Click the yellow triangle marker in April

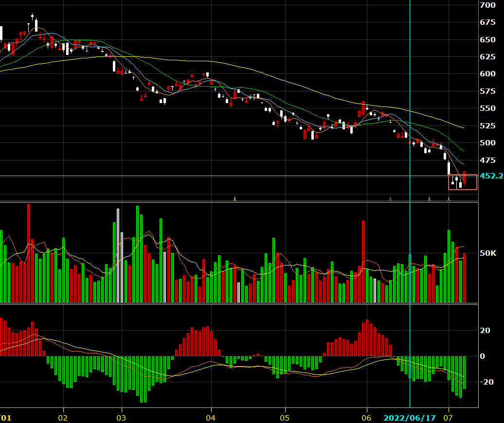(x=234, y=199)
